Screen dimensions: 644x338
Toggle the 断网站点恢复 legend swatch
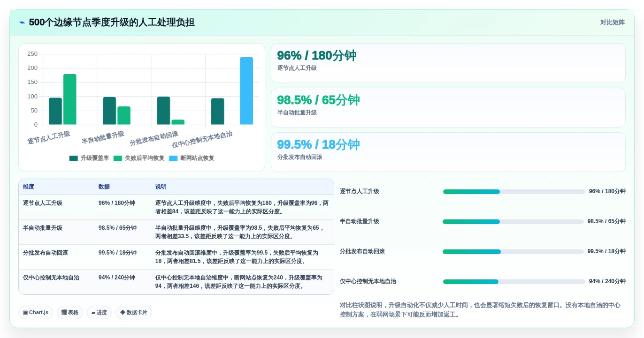click(173, 158)
